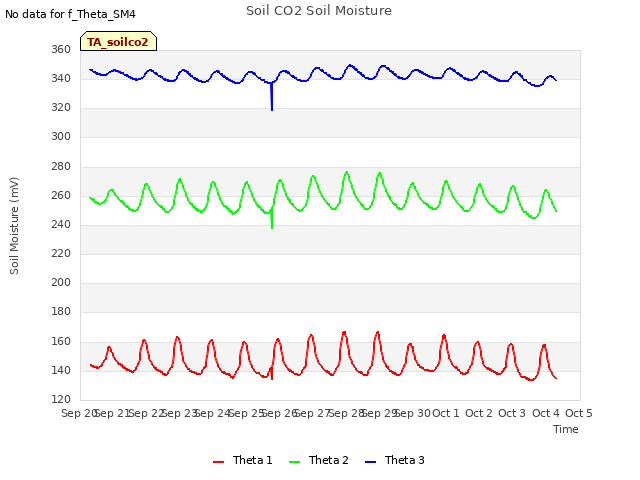Click the Oct 3 x-axis date label
640x480 pixels.
pyautogui.click(x=512, y=413)
